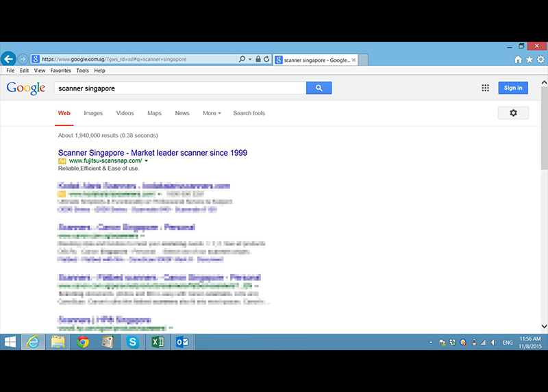Click into the Google search text field
548x392 pixels.
click(179, 88)
